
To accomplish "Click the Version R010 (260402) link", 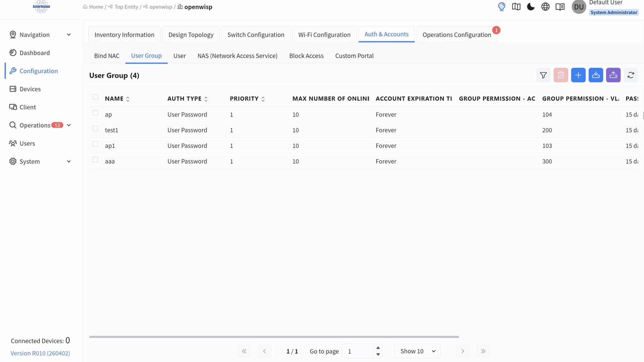I will pyautogui.click(x=40, y=353).
